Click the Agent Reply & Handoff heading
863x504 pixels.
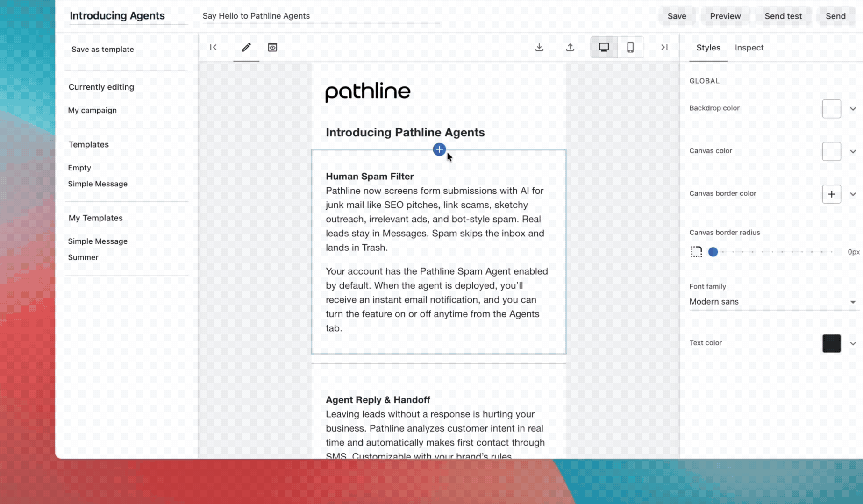click(x=378, y=400)
